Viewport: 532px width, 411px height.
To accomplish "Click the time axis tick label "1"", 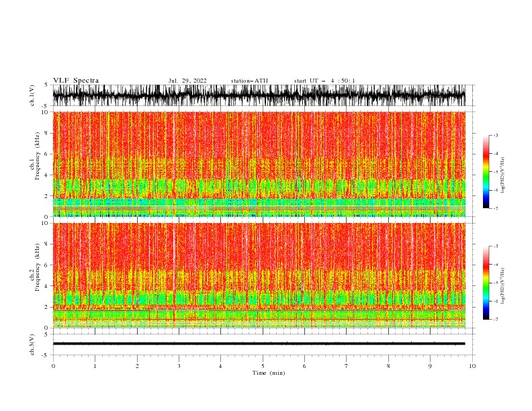I will pos(95,366).
